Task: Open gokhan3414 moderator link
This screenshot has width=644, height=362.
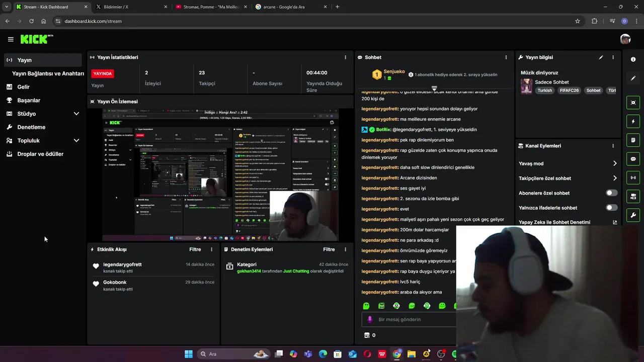Action: pyautogui.click(x=249, y=271)
